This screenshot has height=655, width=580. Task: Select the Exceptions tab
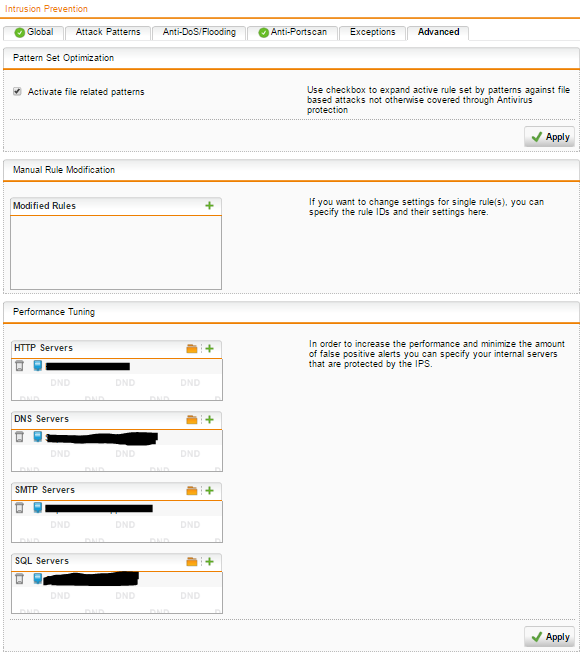pos(372,32)
